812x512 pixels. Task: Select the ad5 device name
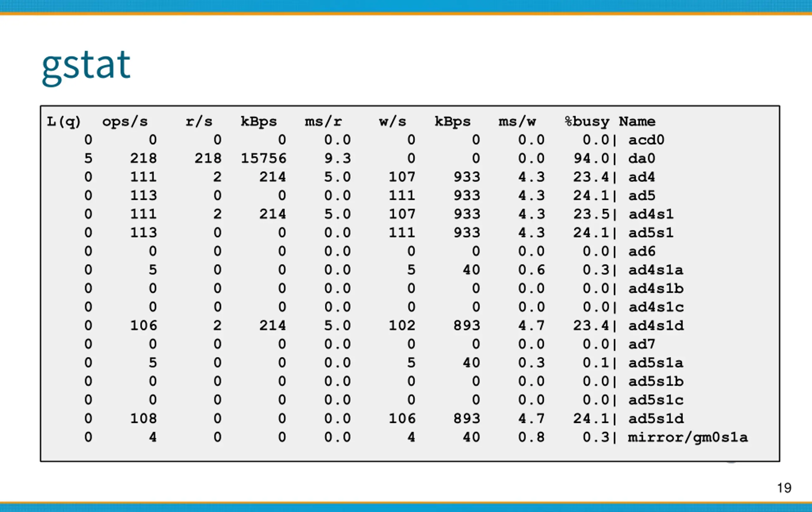point(641,196)
